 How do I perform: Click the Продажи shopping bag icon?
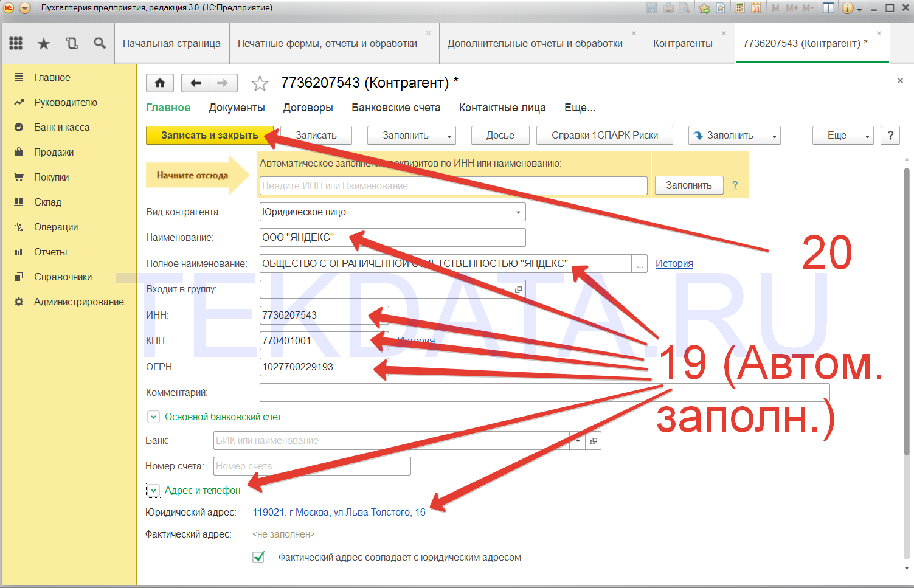tap(19, 152)
